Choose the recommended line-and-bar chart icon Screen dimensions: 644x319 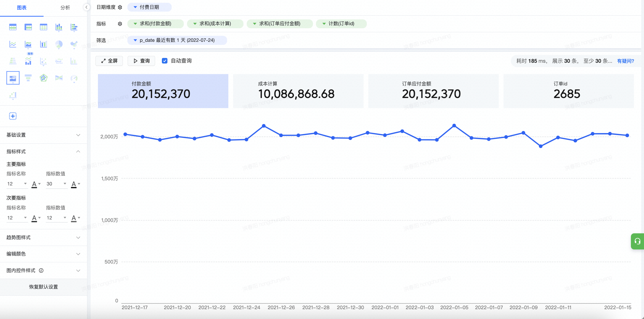click(x=28, y=61)
